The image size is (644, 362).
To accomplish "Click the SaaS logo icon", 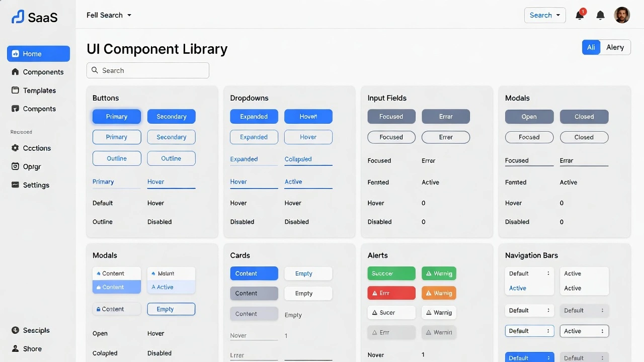I will tap(18, 17).
